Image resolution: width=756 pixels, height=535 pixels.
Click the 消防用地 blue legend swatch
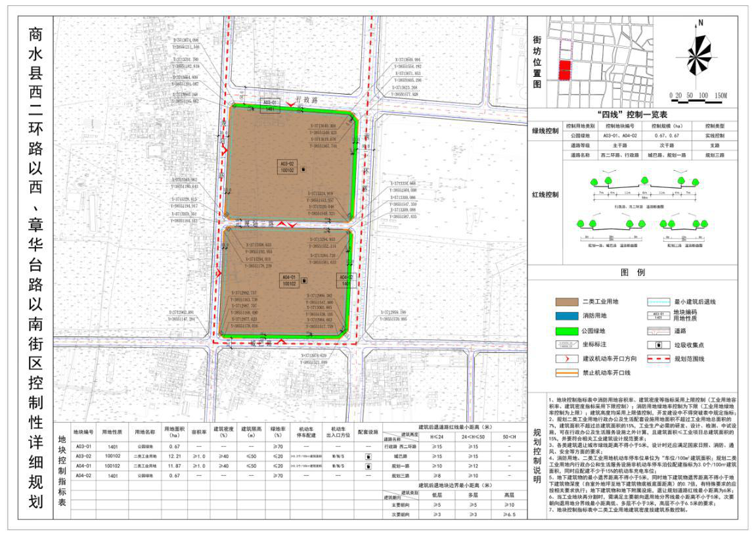click(x=567, y=316)
